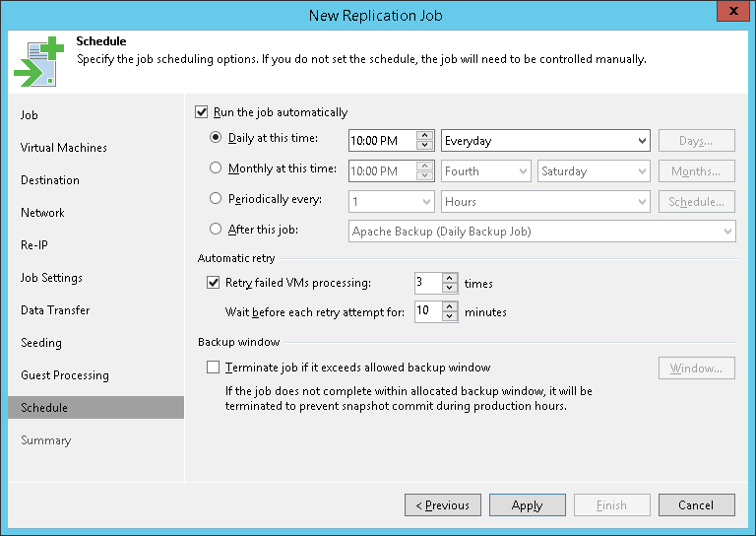This screenshot has width=756, height=536.
Task: Click the daily time input field
Action: [382, 141]
